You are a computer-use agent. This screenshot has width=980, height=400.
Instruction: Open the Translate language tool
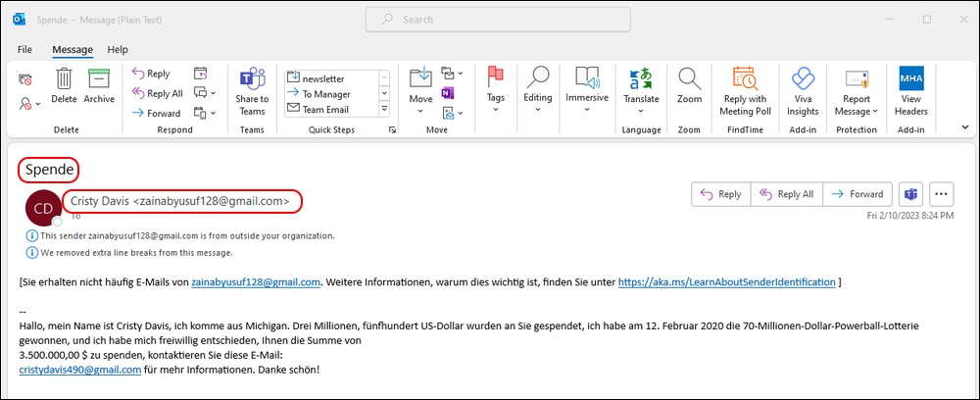point(641,78)
